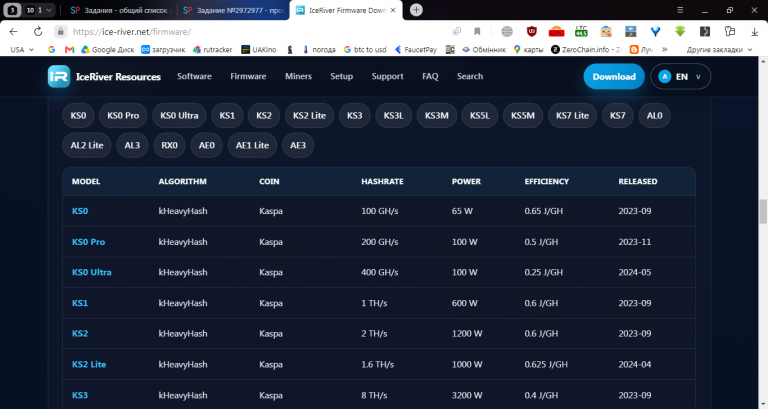Open the browser downloads icon
The height and width of the screenshot is (409, 768).
click(754, 32)
